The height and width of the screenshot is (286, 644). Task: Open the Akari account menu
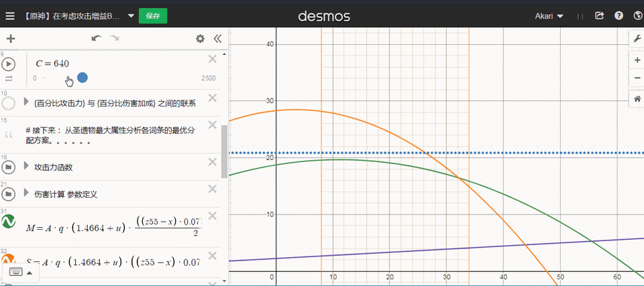click(x=549, y=16)
